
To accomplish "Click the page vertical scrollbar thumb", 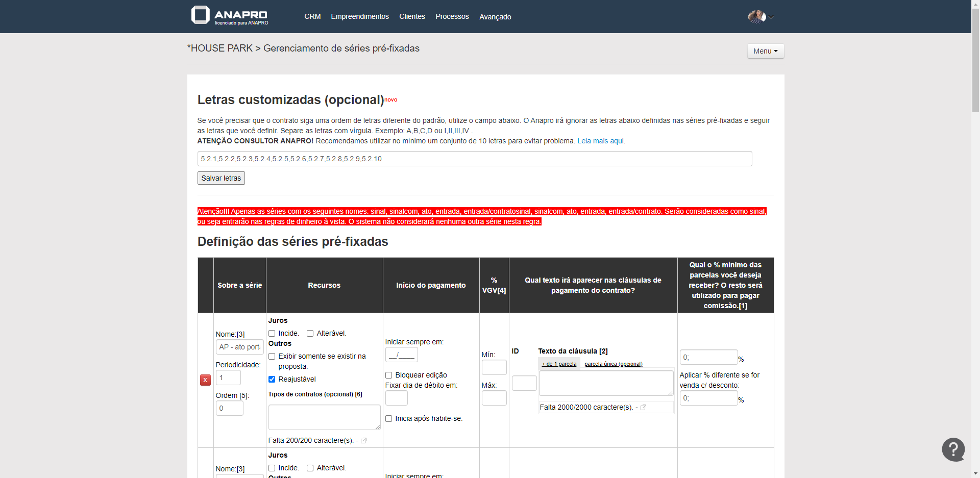I will point(975,56).
